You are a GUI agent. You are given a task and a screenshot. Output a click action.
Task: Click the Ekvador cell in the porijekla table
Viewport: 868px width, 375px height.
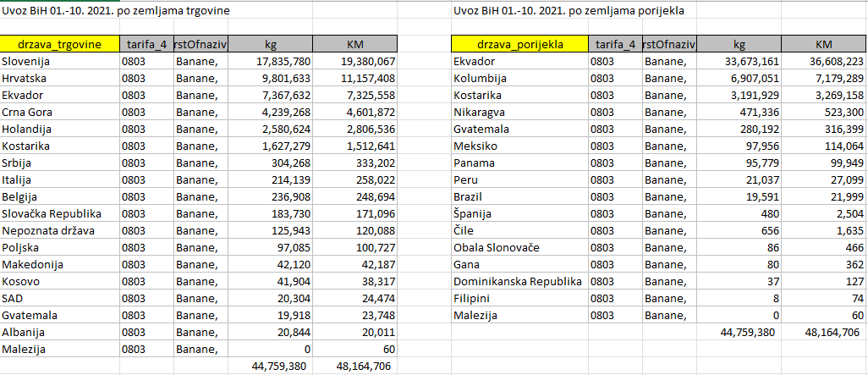click(x=519, y=62)
